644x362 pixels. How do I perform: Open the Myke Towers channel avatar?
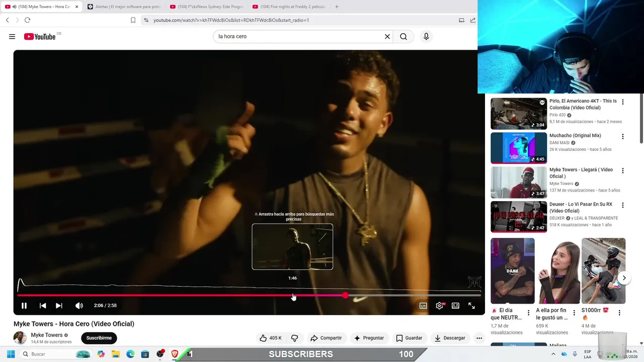tap(20, 338)
